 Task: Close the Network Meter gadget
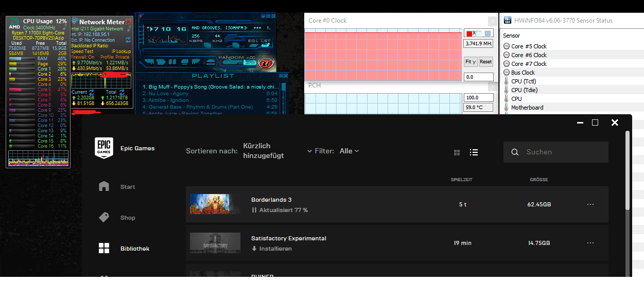click(x=129, y=22)
